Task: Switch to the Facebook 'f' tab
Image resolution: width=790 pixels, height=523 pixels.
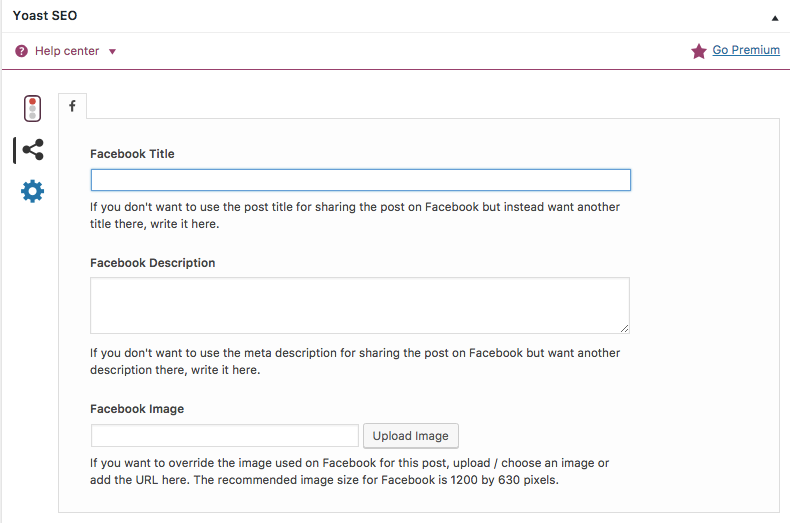Action: pos(73,106)
